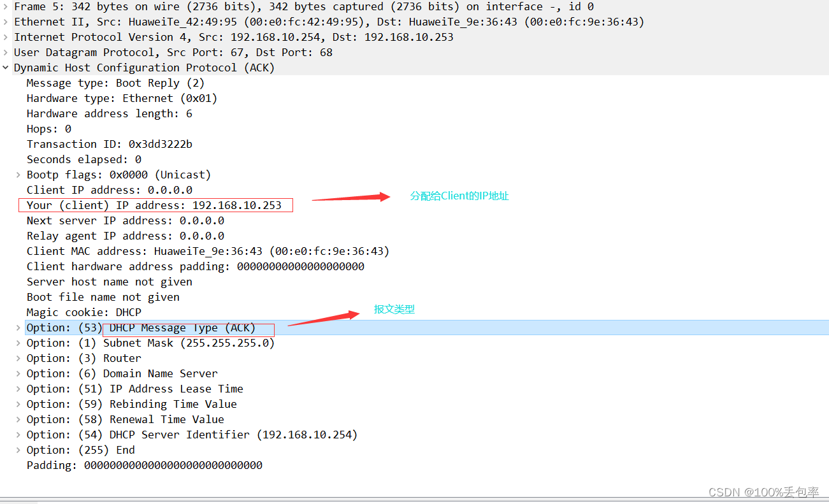Expand Option 3 Router

18,359
